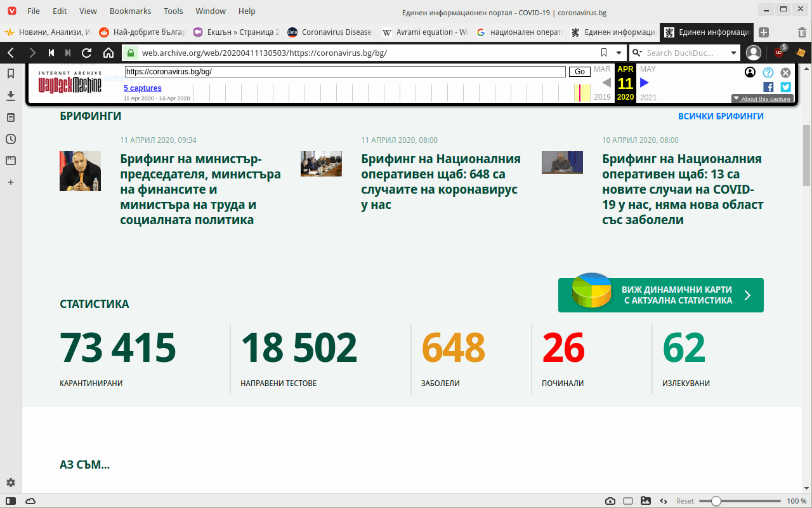Viewport: 812px width, 508px height.
Task: Toggle image loading in status bar
Action: [x=646, y=501]
